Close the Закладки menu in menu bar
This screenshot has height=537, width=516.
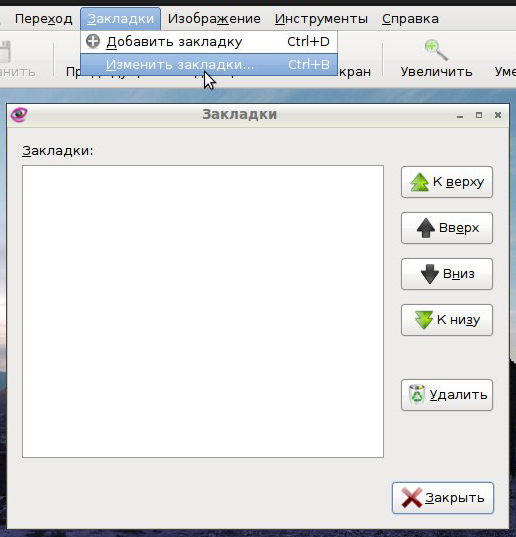pos(121,18)
